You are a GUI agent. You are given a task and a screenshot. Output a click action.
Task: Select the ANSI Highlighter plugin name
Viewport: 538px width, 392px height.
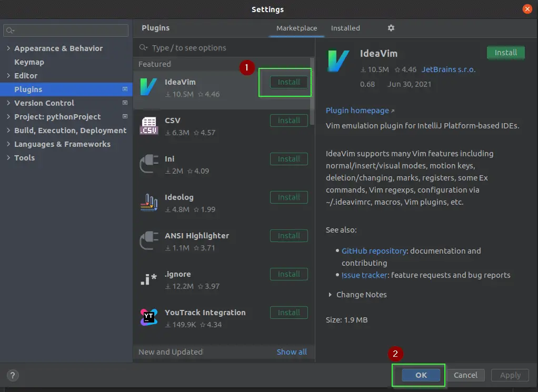196,236
